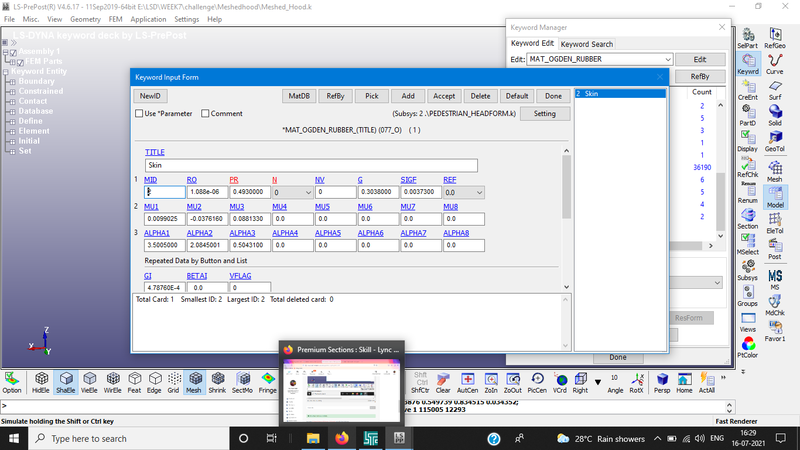This screenshot has width=800, height=450.
Task: Click the AutCen auto-center icon
Action: tap(467, 381)
